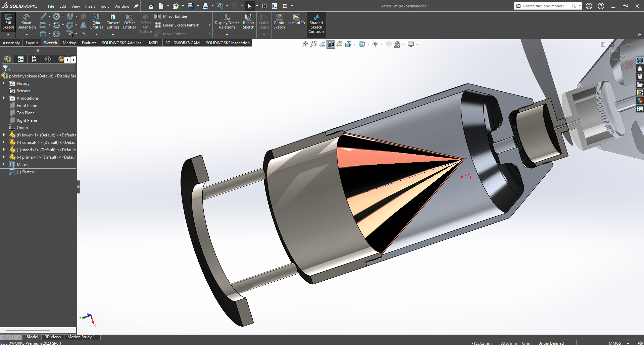The height and width of the screenshot is (345, 644).
Task: Click the Trim Entities tool
Action: click(x=97, y=22)
